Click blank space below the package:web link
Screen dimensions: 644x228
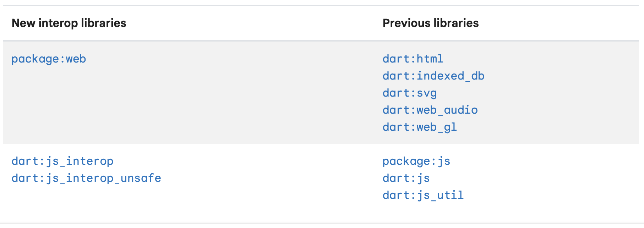pyautogui.click(x=107, y=103)
